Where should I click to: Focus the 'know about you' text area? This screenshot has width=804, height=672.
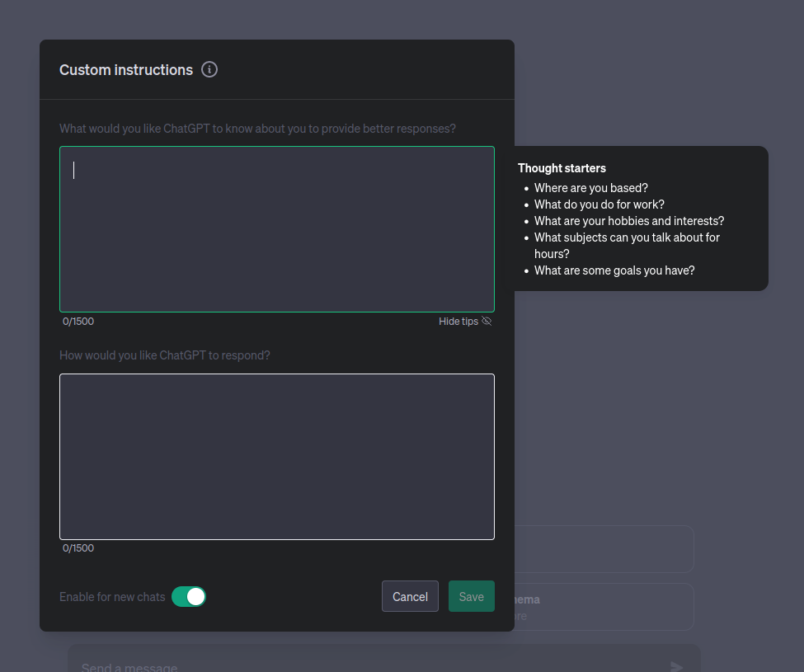pyautogui.click(x=277, y=229)
